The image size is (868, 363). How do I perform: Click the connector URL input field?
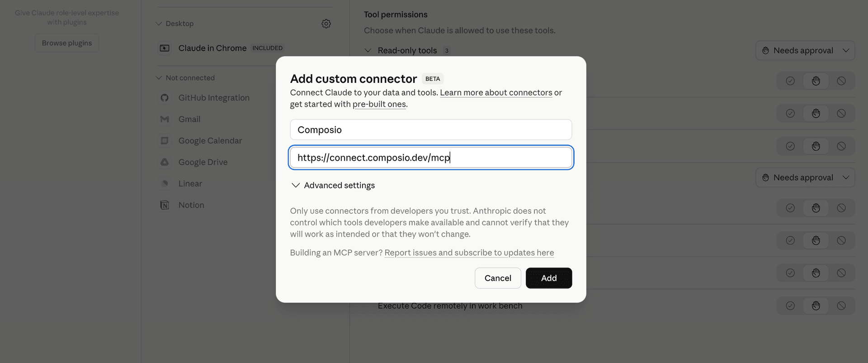(430, 158)
